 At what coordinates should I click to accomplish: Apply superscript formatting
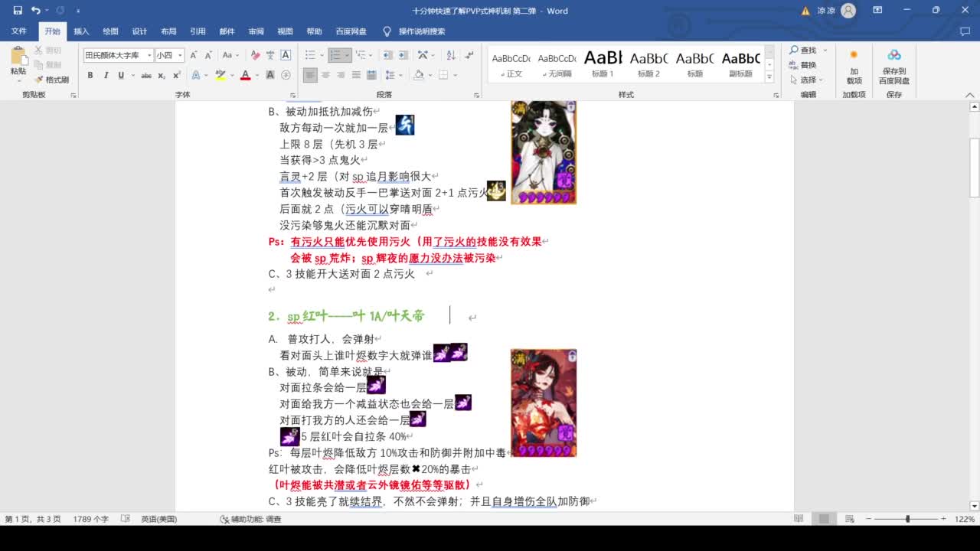point(177,75)
